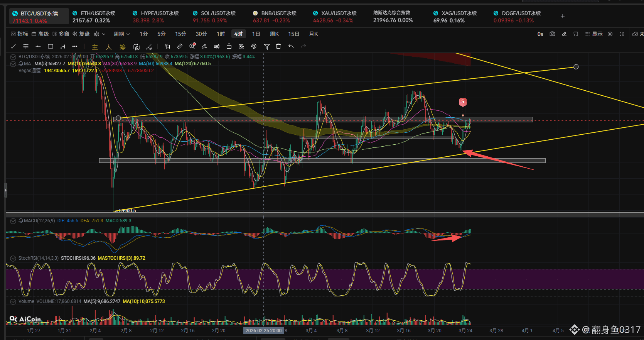Click the ruler measure tool icon
The height and width of the screenshot is (340, 644).
point(180,46)
